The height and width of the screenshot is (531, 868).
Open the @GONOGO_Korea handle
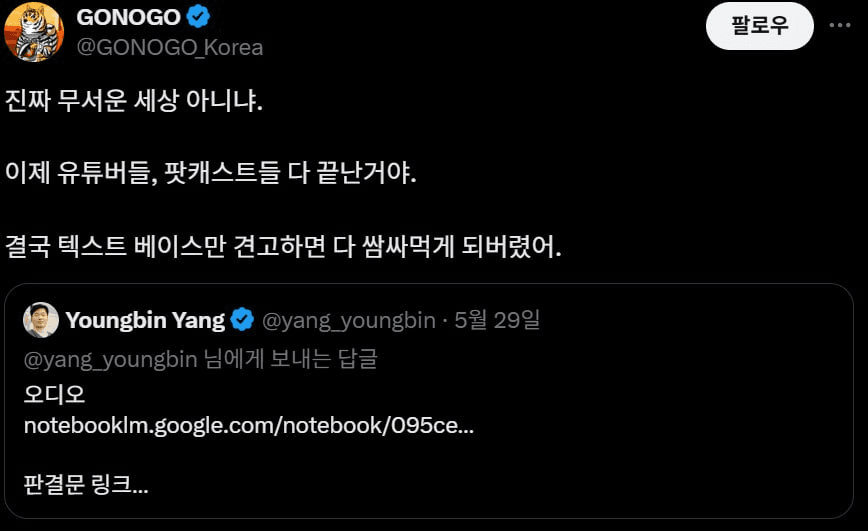(169, 48)
